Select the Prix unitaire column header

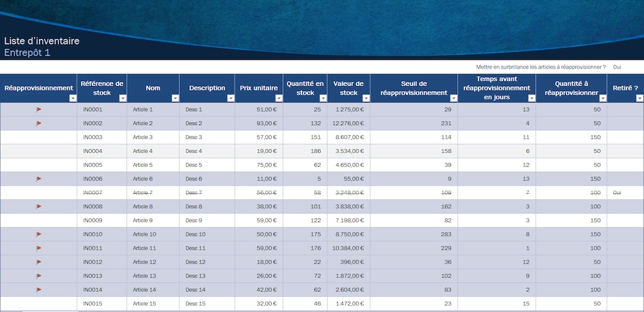pyautogui.click(x=259, y=88)
